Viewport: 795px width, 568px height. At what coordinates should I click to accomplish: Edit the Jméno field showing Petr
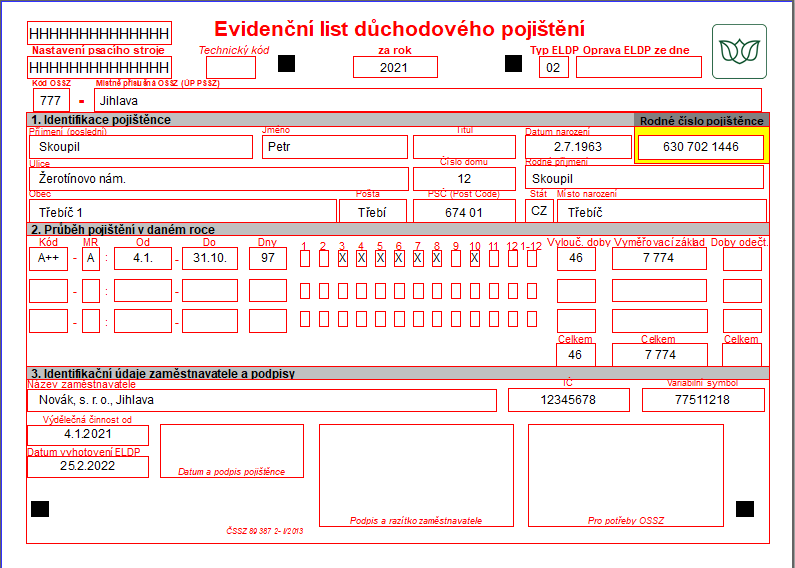click(x=335, y=147)
